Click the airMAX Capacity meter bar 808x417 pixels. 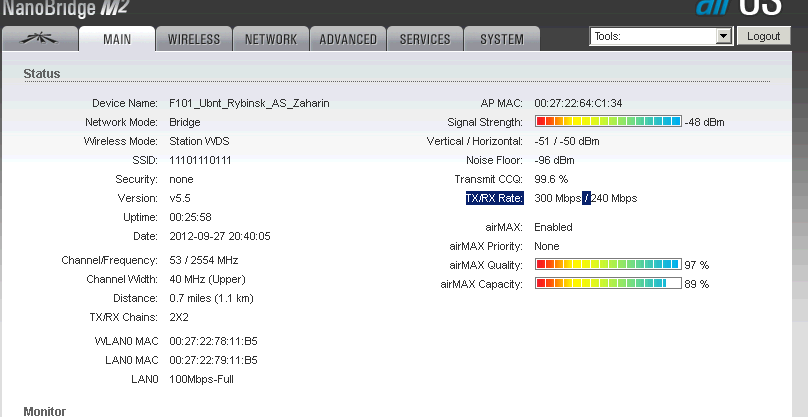tap(608, 284)
